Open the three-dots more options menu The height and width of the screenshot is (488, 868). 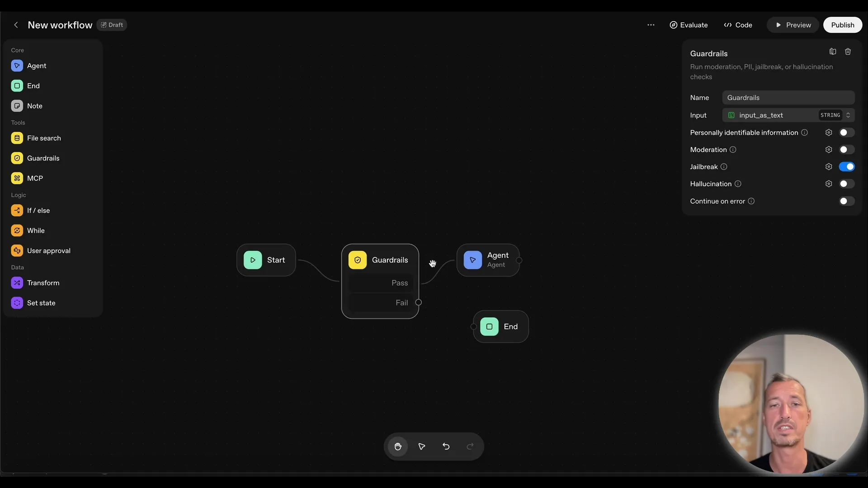pyautogui.click(x=651, y=25)
